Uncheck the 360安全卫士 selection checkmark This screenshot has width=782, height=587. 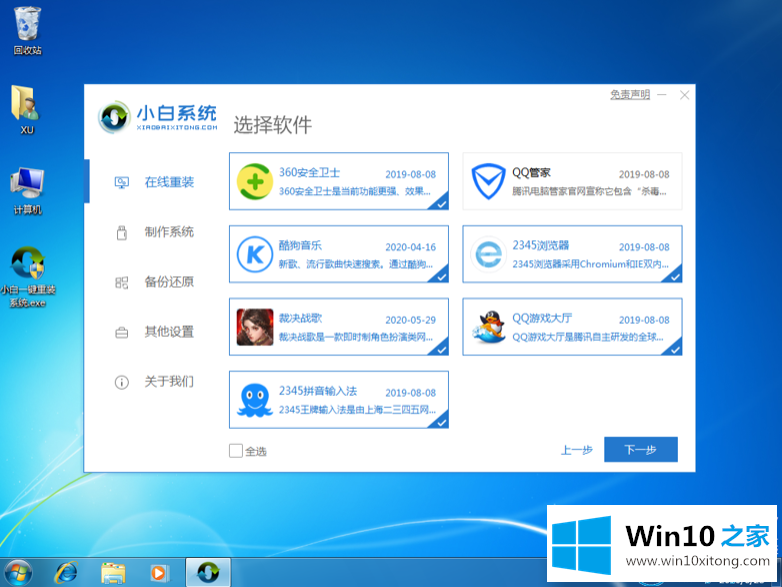click(440, 203)
